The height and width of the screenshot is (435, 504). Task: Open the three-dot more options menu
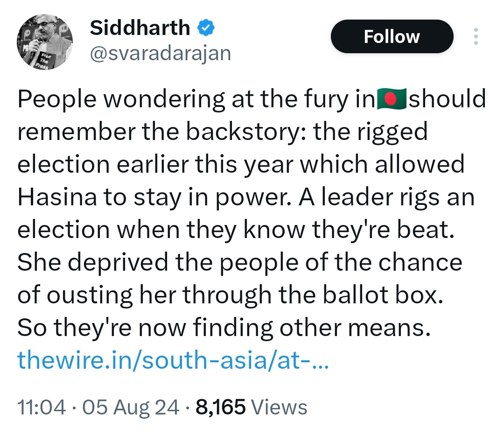click(476, 36)
